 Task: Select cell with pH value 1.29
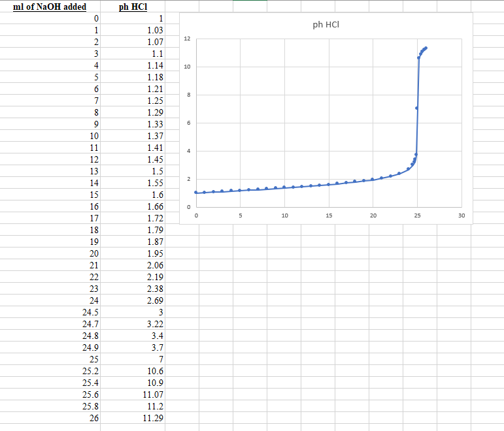coord(133,112)
